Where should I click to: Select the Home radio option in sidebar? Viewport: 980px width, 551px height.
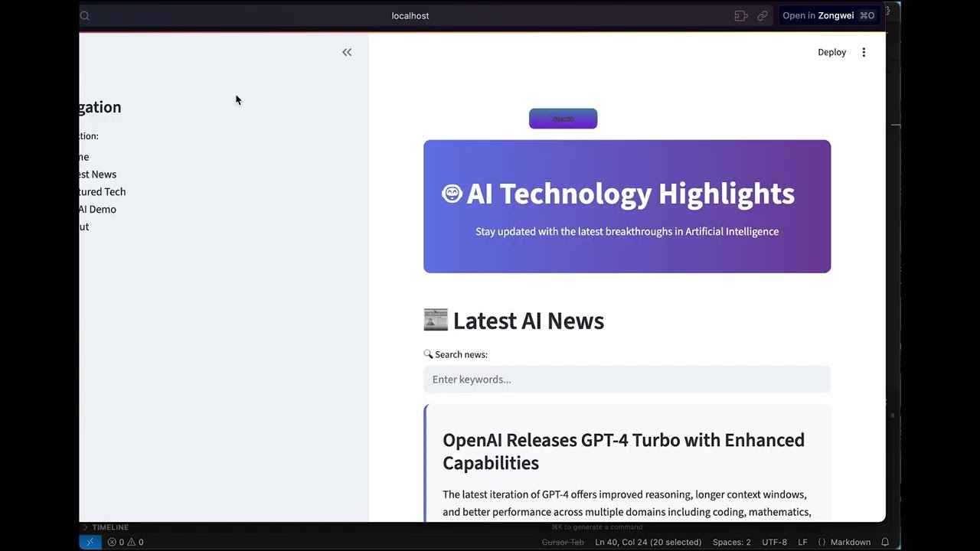[84, 157]
